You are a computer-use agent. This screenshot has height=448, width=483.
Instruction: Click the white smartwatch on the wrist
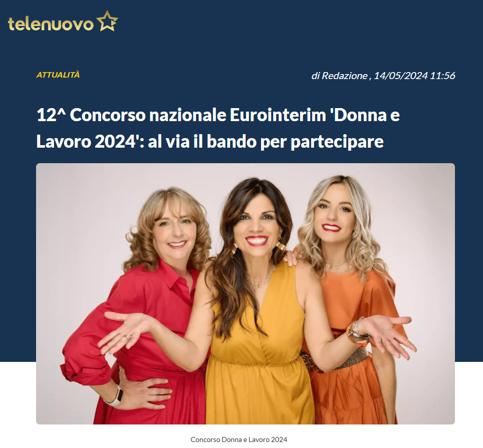[115, 396]
